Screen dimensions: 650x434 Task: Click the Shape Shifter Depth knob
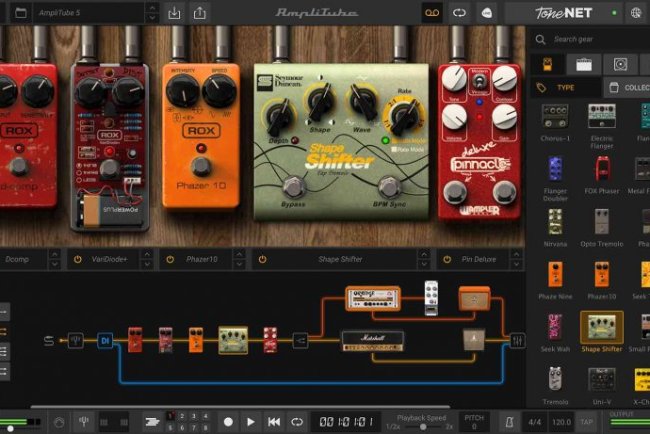279,116
